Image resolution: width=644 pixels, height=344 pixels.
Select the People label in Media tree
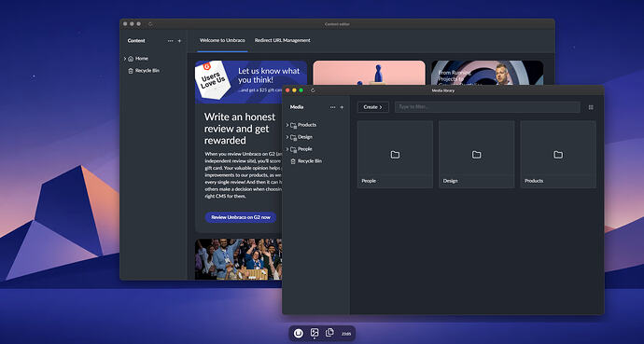(x=305, y=149)
